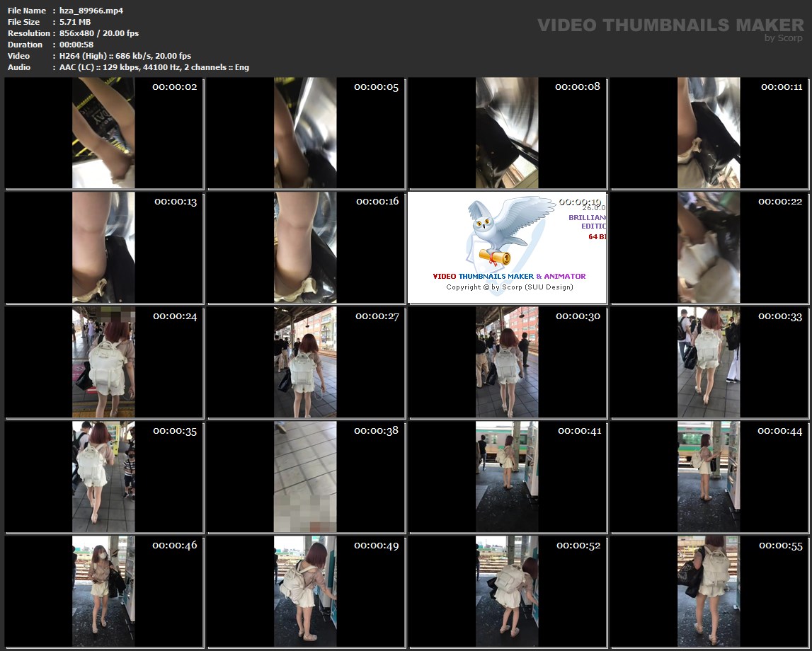The width and height of the screenshot is (812, 651).
Task: Click the duration value 00:00:58
Action: pyautogui.click(x=76, y=45)
